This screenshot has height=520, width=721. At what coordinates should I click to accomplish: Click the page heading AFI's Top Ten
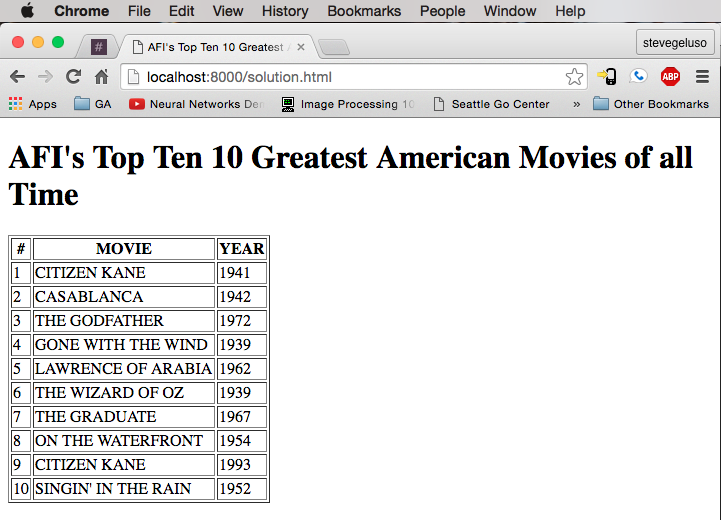pos(350,175)
